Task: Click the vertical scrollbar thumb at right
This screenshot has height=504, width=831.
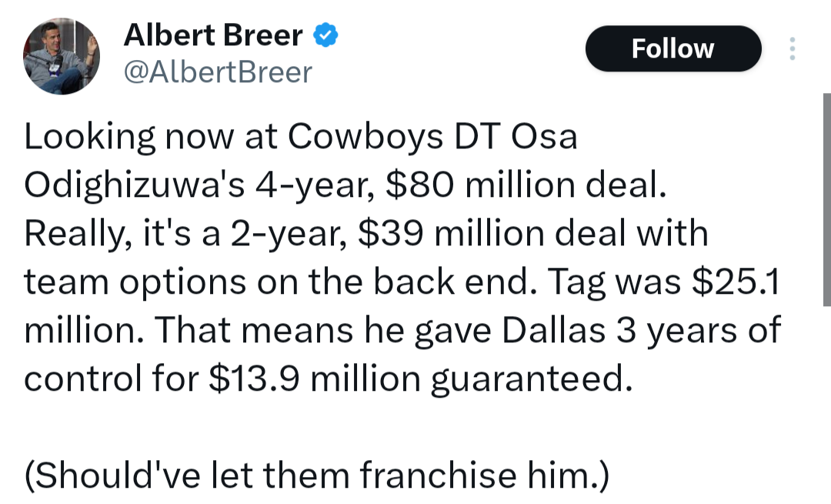Action: [x=826, y=200]
